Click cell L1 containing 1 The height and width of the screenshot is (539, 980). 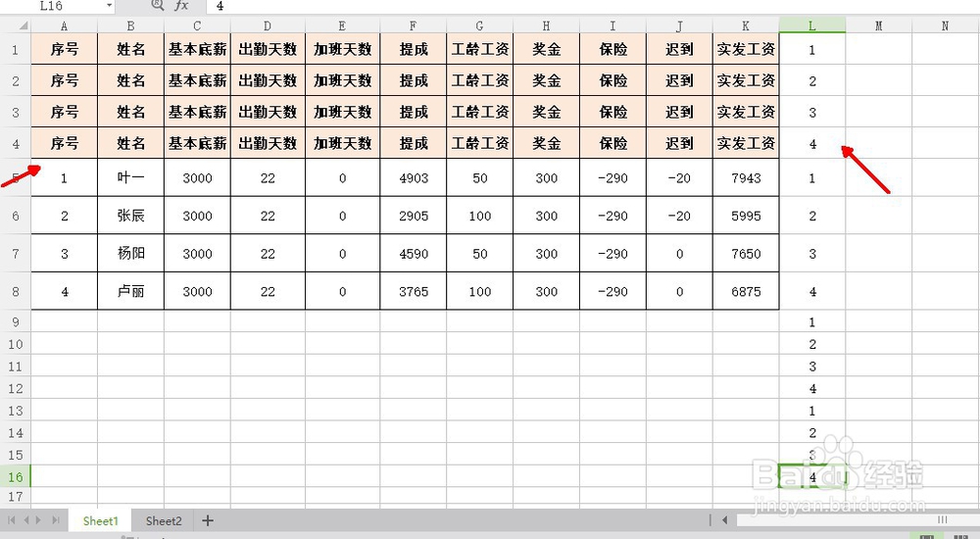811,49
